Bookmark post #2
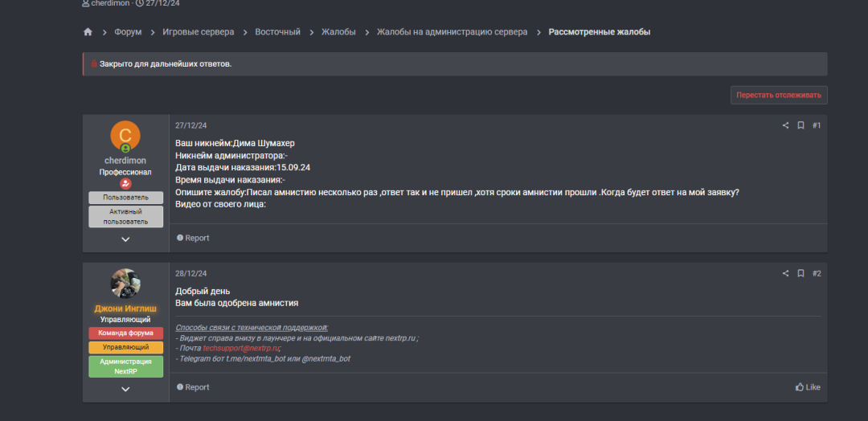The width and height of the screenshot is (868, 421). tap(800, 273)
